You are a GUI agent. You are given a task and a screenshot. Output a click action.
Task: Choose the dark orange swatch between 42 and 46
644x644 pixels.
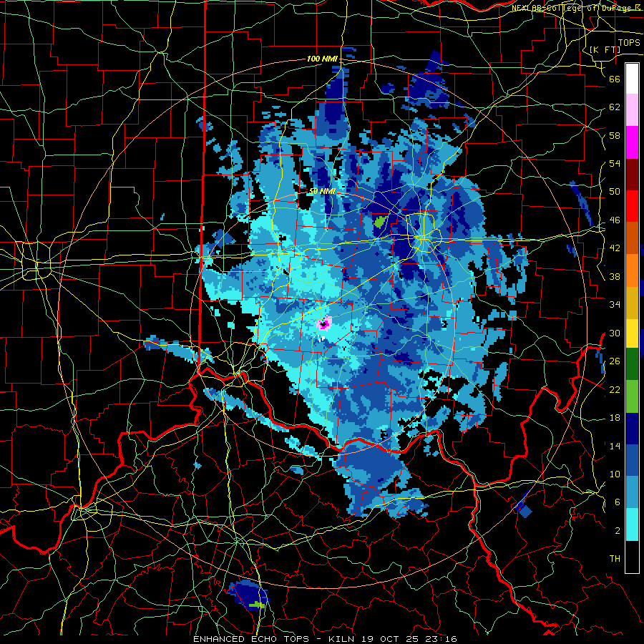tap(632, 238)
